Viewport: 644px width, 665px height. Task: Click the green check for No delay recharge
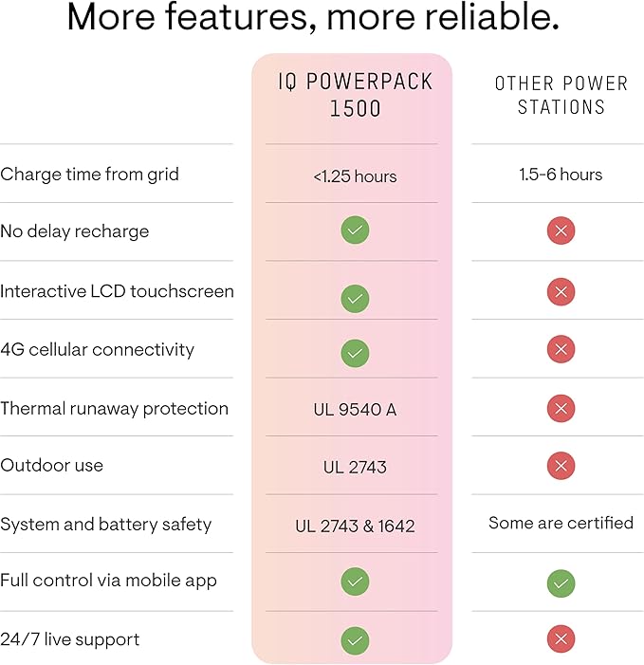[355, 231]
